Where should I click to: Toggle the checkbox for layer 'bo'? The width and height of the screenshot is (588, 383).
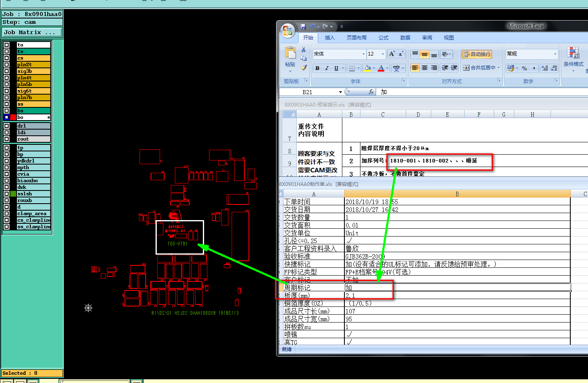[x=7, y=117]
